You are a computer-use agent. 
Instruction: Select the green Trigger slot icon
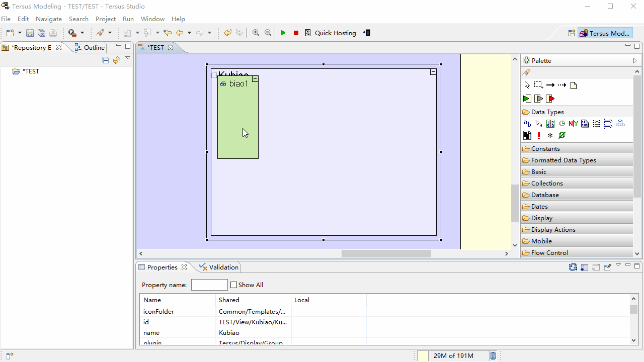click(527, 99)
